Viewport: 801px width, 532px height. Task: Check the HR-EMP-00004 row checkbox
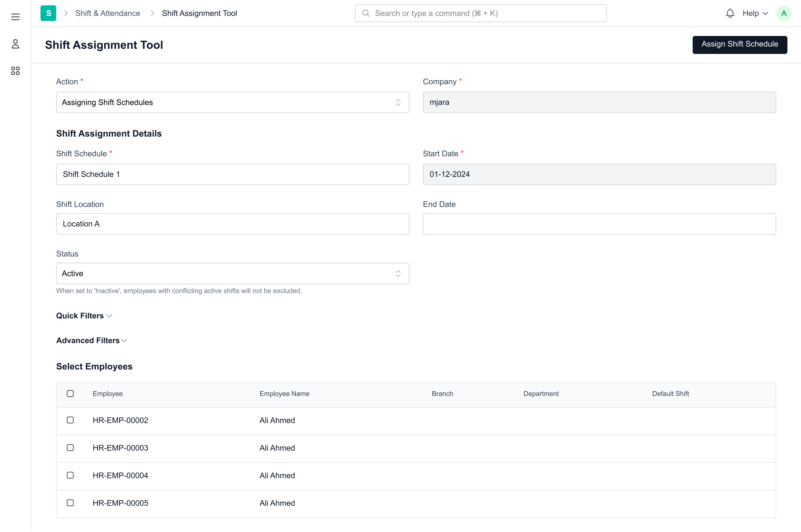click(x=70, y=475)
